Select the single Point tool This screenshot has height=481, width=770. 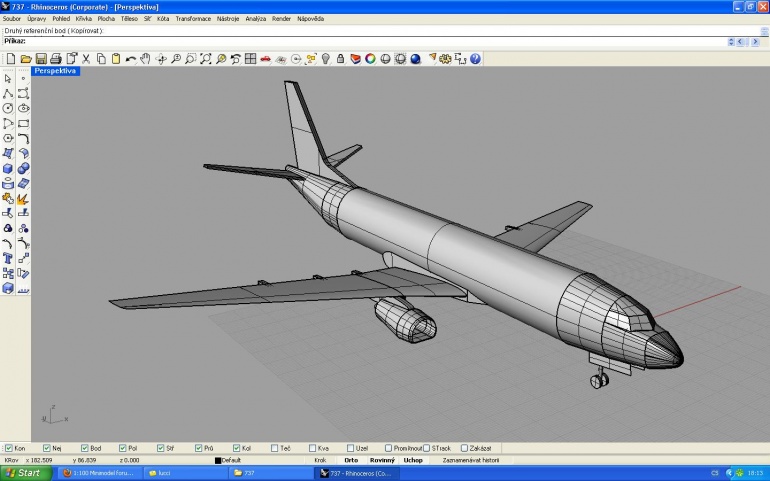[x=24, y=79]
